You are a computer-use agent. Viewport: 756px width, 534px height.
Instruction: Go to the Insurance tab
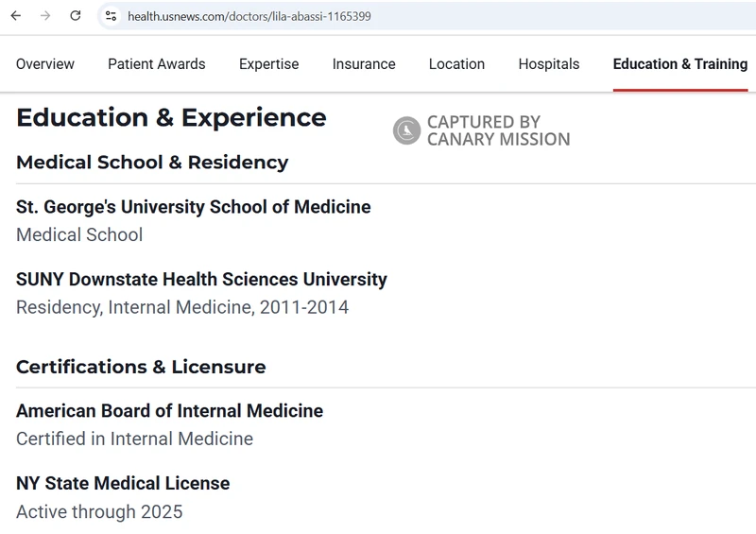coord(364,63)
